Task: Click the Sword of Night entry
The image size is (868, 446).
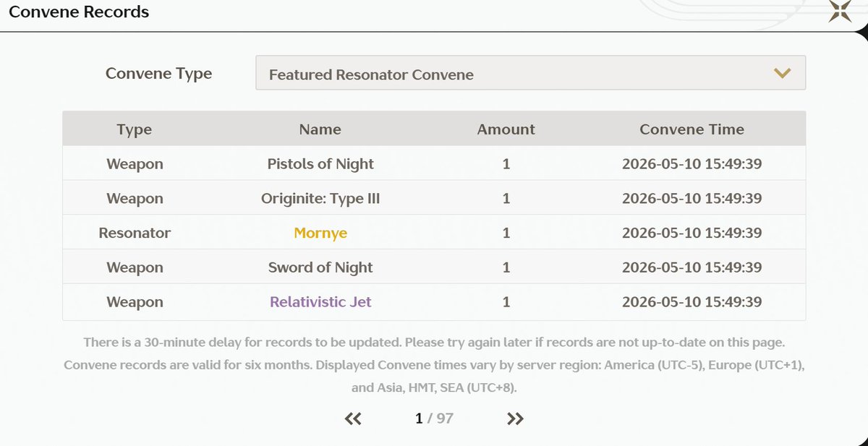Action: 320,267
